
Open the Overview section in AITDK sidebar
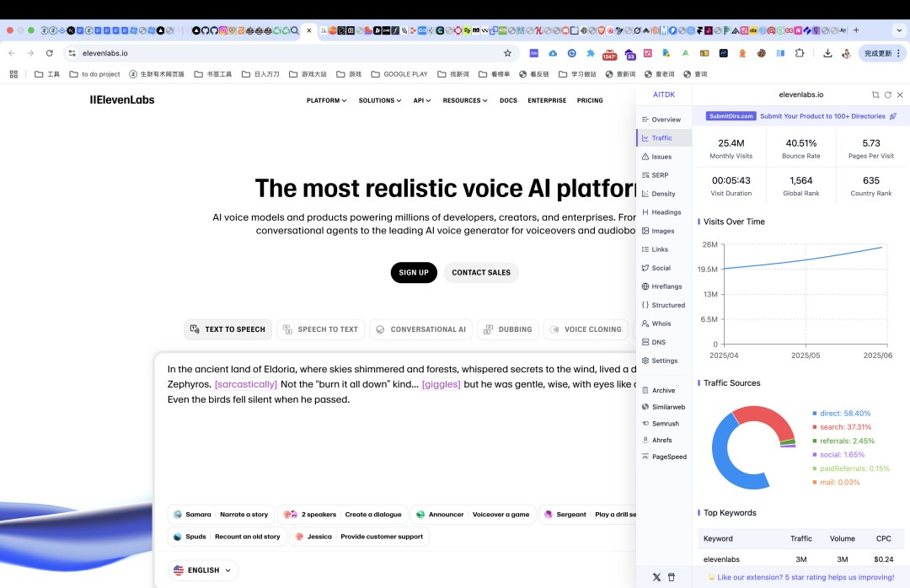tap(664, 120)
